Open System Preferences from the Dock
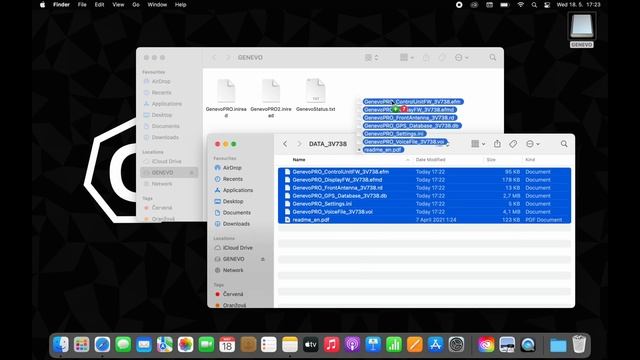The width and height of the screenshot is (640, 360). [456, 345]
